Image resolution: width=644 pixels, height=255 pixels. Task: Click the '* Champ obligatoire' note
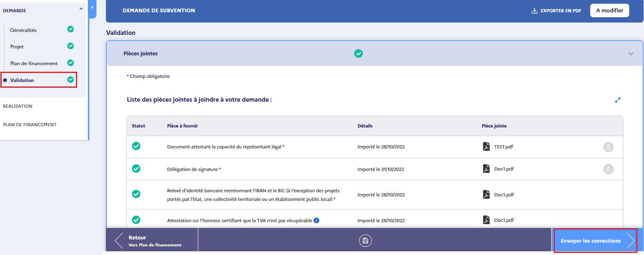pyautogui.click(x=148, y=76)
